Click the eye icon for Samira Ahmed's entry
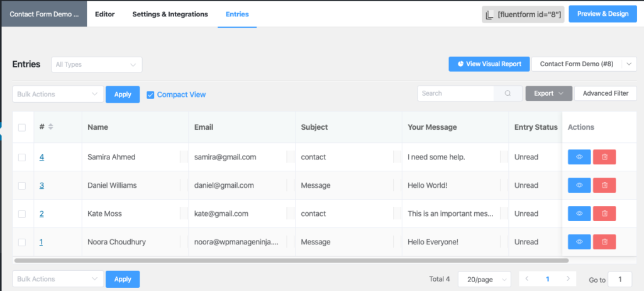This screenshot has height=291, width=644. pyautogui.click(x=579, y=157)
